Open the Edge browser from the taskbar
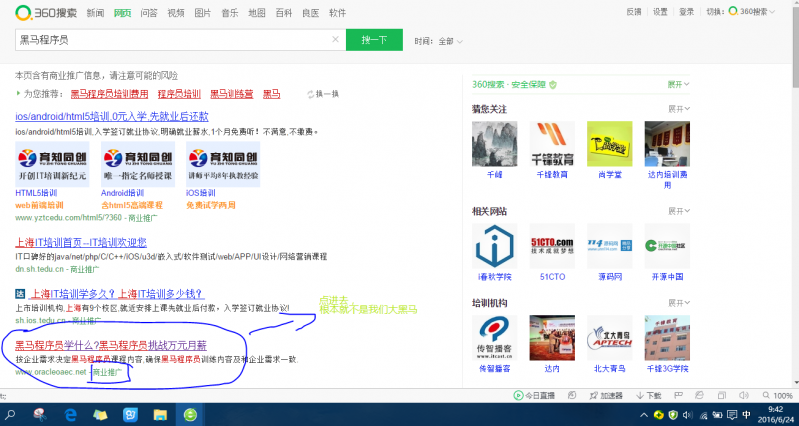 71,414
